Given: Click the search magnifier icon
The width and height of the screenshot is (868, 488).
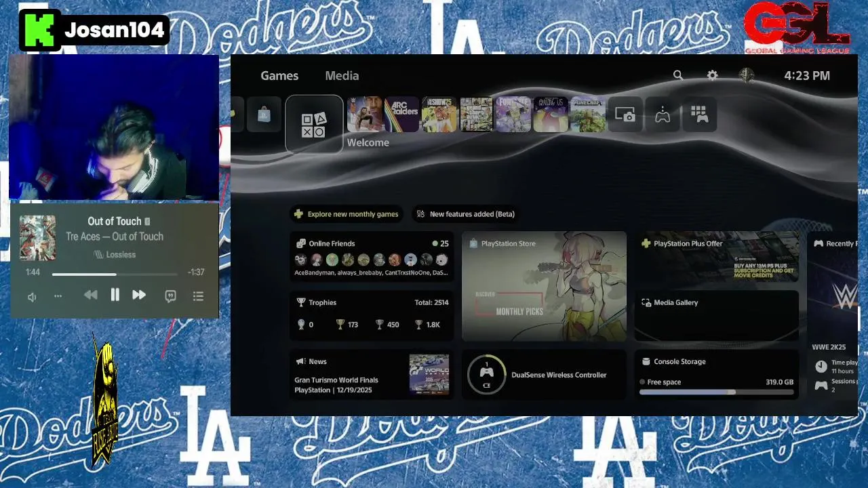Looking at the screenshot, I should click(x=677, y=75).
